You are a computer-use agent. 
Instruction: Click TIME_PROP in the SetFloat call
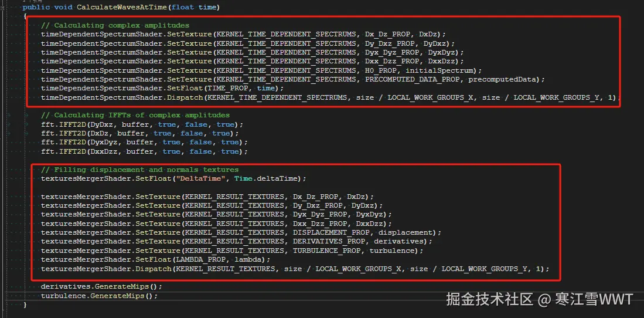[229, 89]
